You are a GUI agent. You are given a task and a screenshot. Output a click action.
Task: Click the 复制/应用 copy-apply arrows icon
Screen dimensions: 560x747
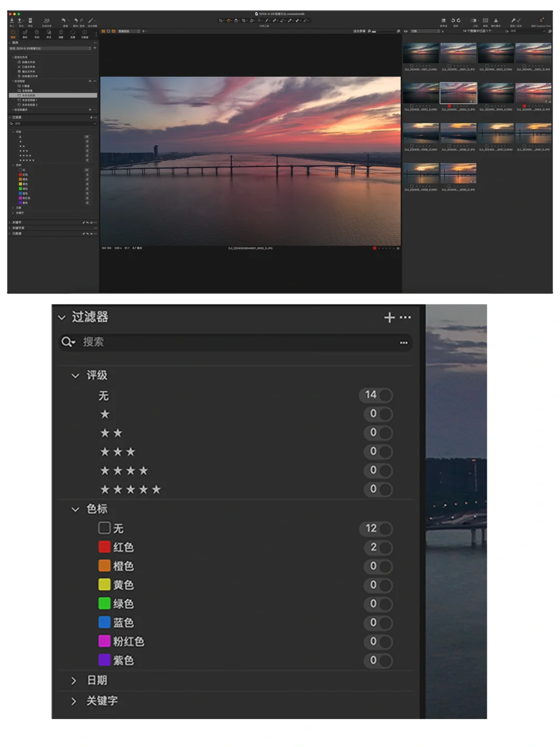(515, 21)
